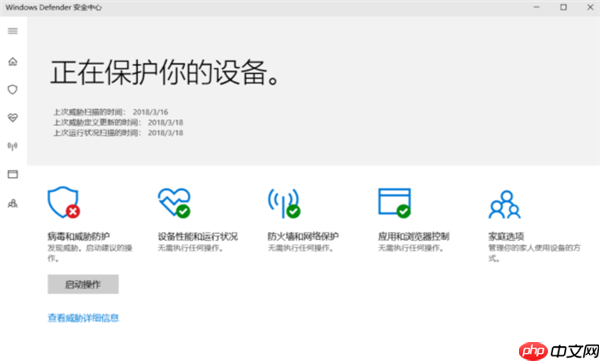600x361 pixels.
Task: Open the sidebar family options icon
Action: pos(13,203)
